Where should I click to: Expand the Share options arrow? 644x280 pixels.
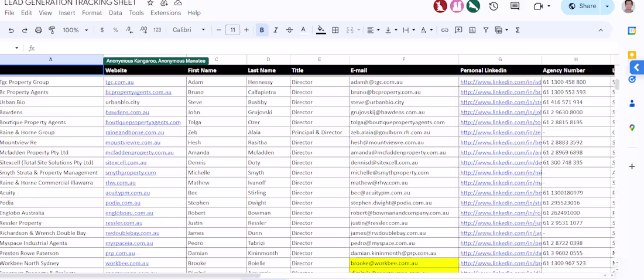[x=607, y=6]
